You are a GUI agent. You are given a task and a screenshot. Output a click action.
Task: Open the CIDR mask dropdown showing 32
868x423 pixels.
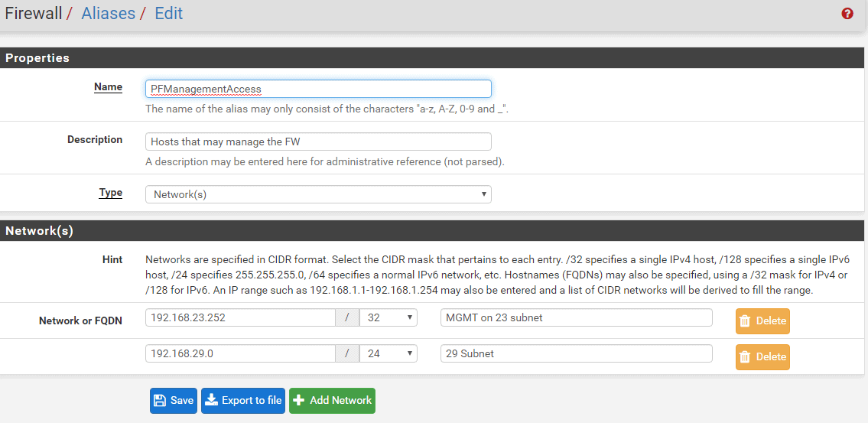click(388, 317)
